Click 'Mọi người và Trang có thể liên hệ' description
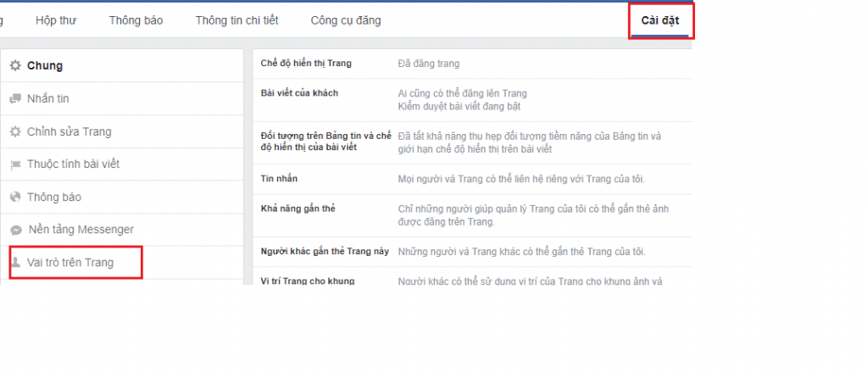 pos(522,180)
